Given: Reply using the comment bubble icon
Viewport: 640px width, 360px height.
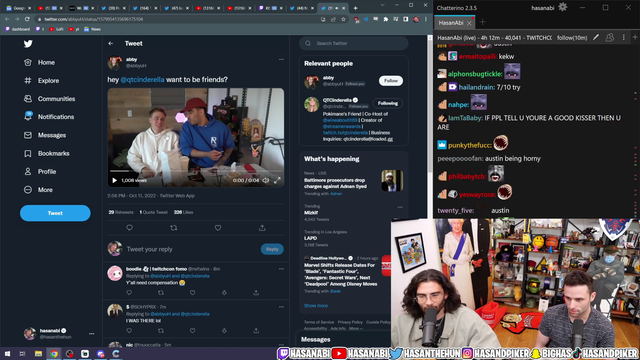Looking at the screenshot, I should [129, 228].
